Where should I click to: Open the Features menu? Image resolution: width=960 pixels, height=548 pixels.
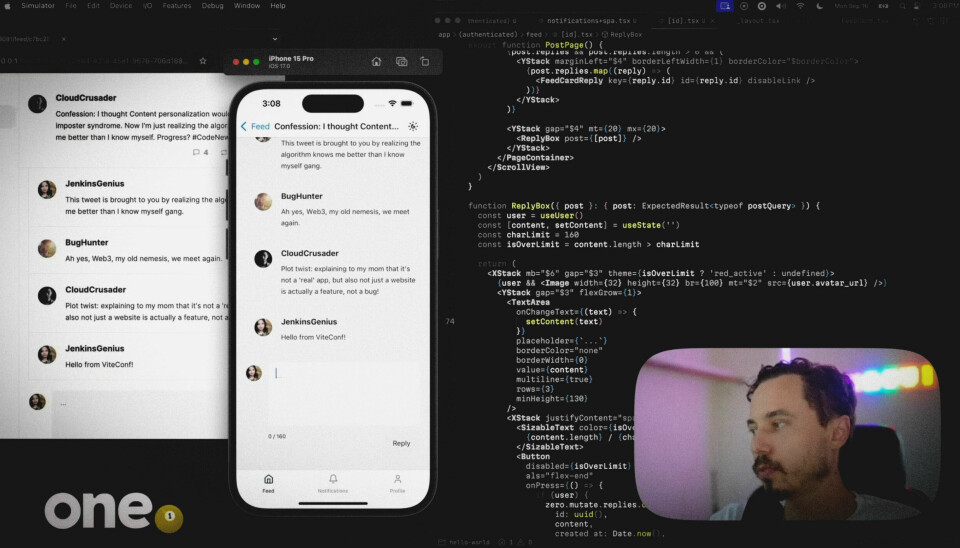pyautogui.click(x=176, y=6)
